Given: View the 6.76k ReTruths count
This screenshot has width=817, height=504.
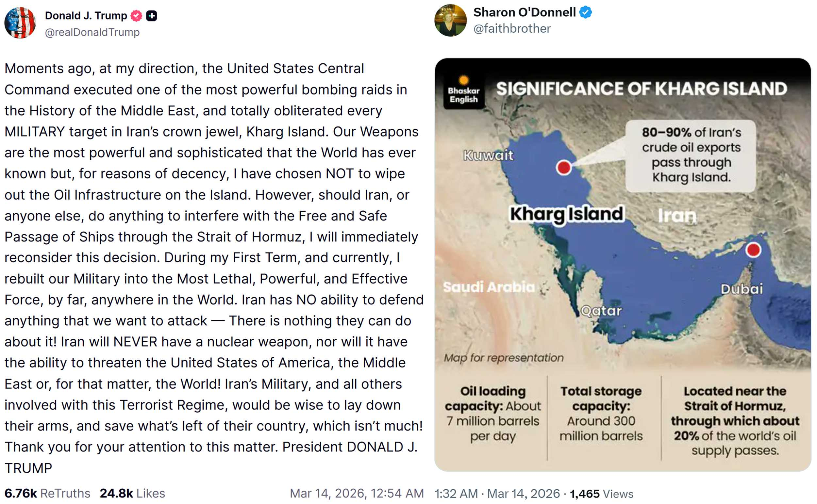Looking at the screenshot, I should [47, 493].
